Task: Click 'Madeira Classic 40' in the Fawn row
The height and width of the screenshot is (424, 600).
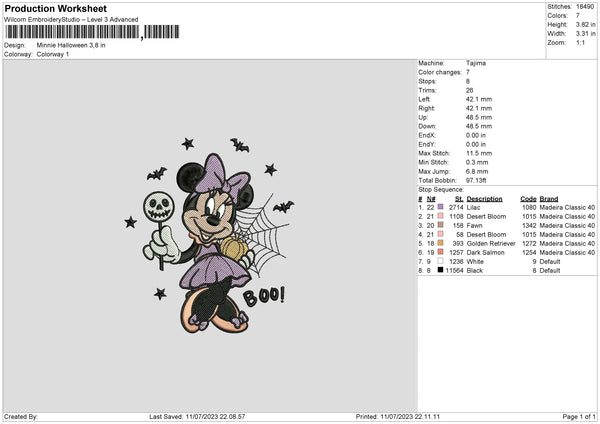Action: pos(567,225)
